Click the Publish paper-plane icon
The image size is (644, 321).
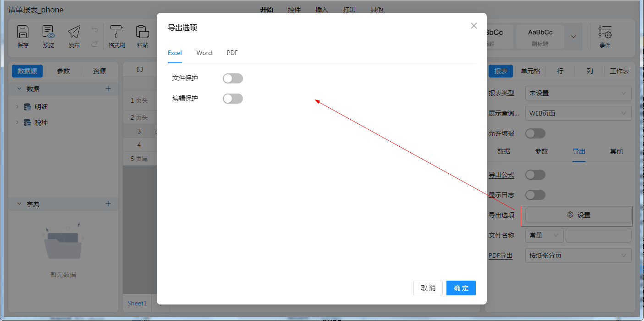[x=74, y=32]
